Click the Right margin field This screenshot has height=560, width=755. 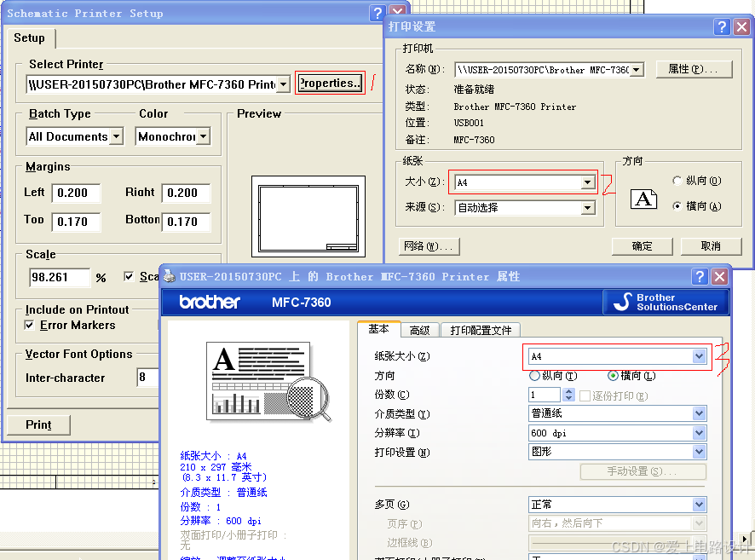(186, 193)
